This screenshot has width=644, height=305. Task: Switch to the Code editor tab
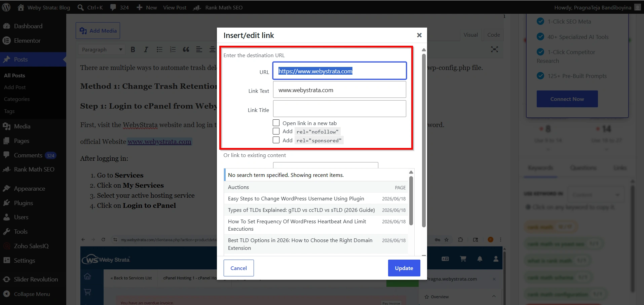pyautogui.click(x=493, y=35)
